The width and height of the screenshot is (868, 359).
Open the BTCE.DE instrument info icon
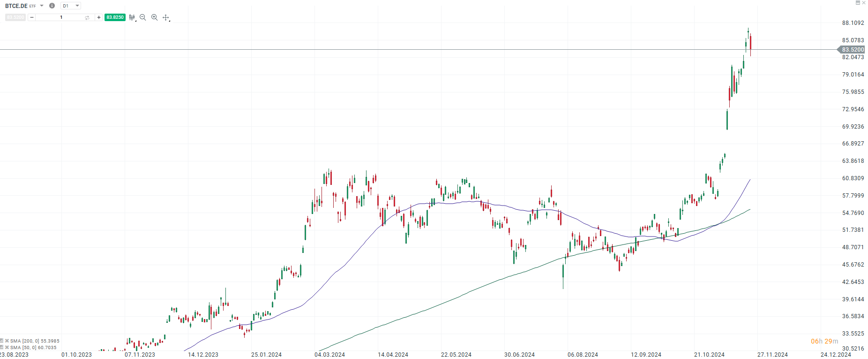(52, 6)
